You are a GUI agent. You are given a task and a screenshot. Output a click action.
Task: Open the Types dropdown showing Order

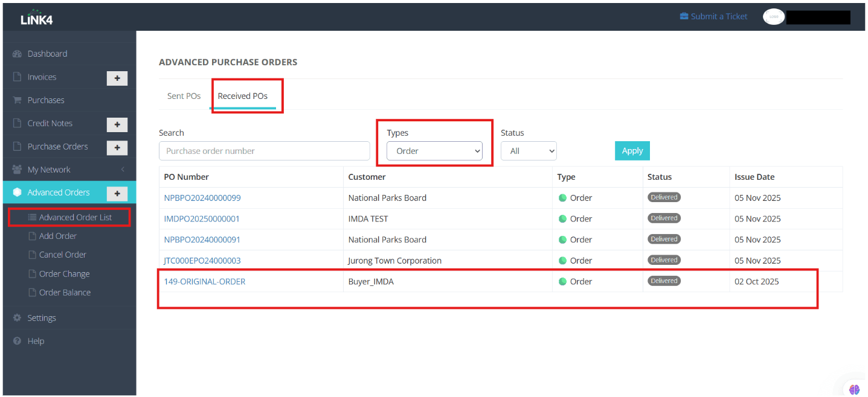[x=434, y=151]
